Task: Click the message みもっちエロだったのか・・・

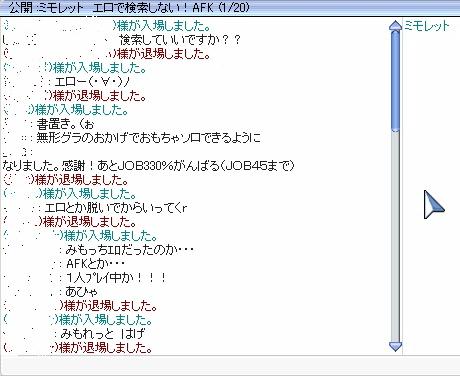Action: click(x=130, y=250)
